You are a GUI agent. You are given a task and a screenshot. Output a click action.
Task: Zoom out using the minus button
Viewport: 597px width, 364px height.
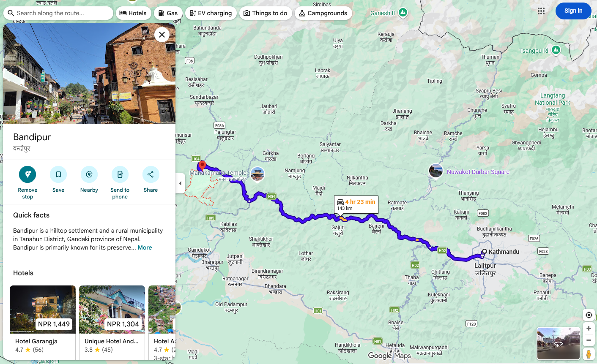[589, 340]
